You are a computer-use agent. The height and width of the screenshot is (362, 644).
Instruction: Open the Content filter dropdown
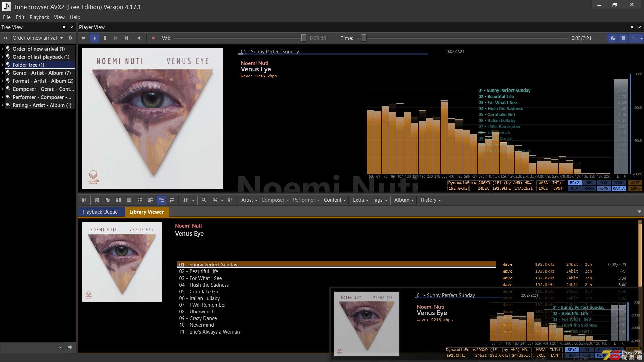(335, 200)
